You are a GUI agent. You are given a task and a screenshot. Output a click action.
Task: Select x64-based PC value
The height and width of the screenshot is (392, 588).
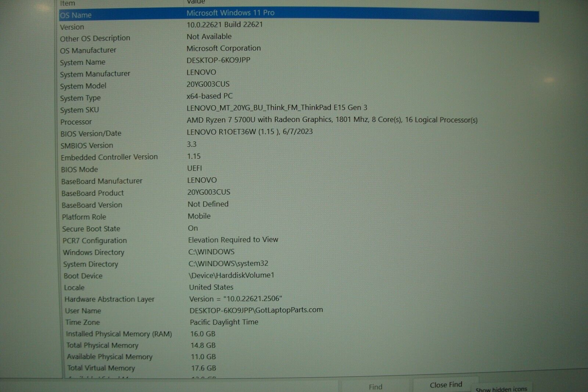pos(209,96)
